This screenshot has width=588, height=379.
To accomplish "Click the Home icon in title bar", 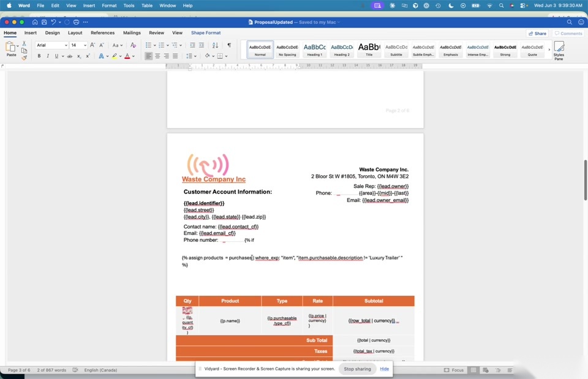I will (35, 22).
